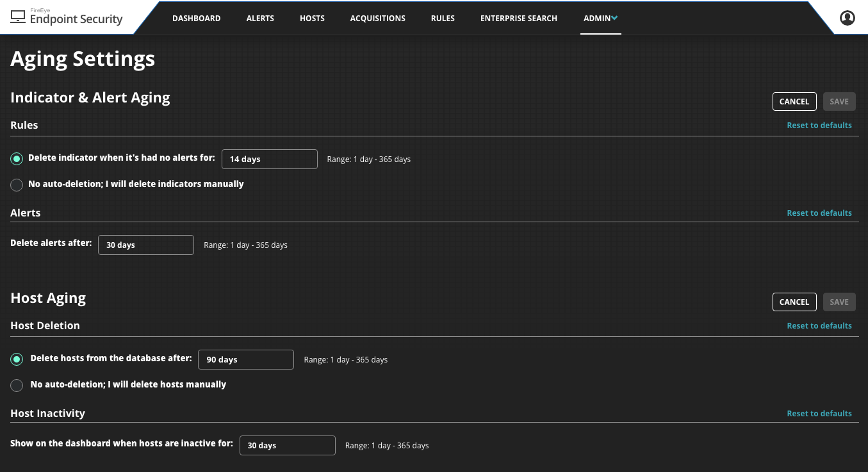Click the 'Delete alerts after:' label
This screenshot has height=472, width=868.
[x=51, y=243]
